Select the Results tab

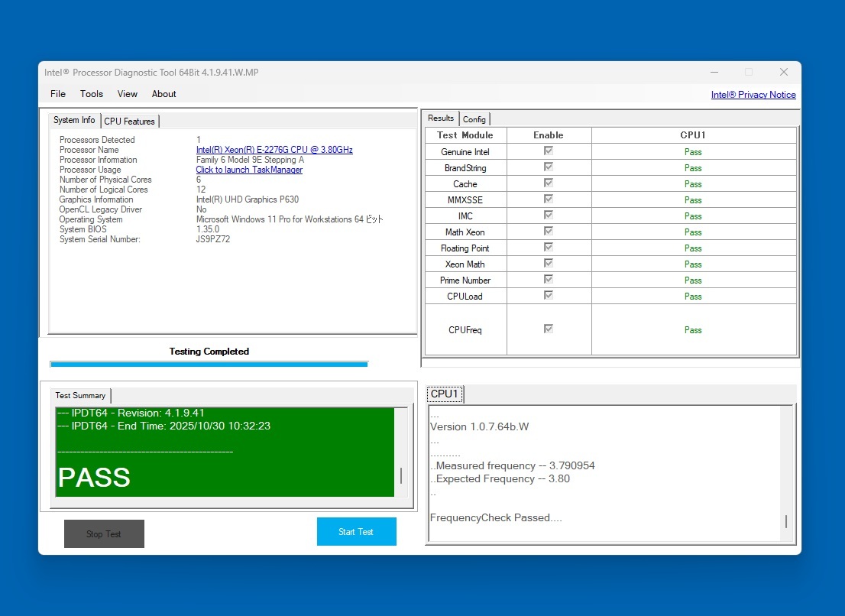coord(441,118)
